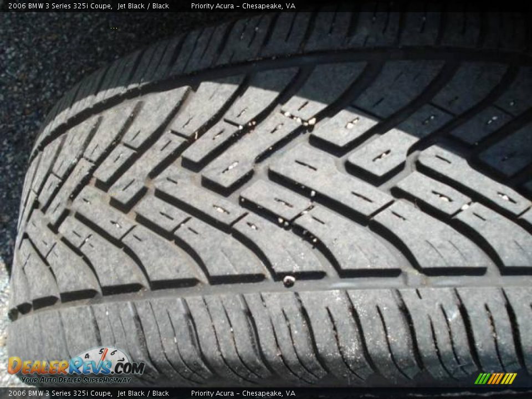Click the bottom 'Priority Acura - Chesapeake, VA' text
This screenshot has width=532, height=399.
[243, 393]
